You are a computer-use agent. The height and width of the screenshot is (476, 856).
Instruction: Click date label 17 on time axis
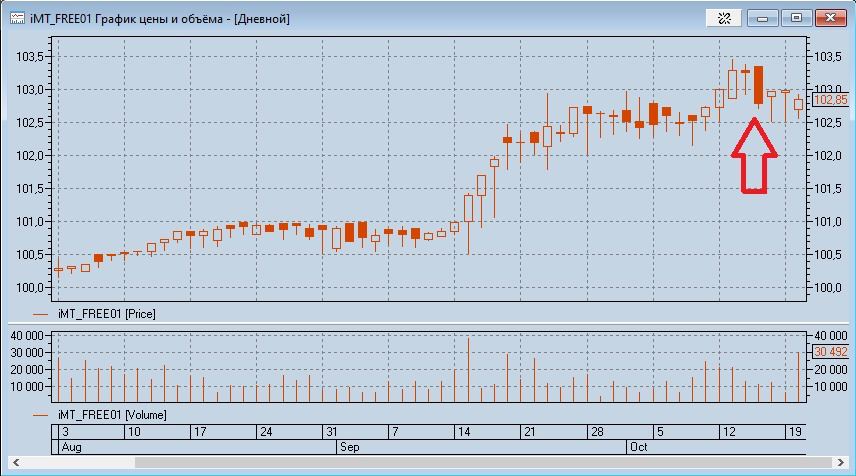[200, 432]
